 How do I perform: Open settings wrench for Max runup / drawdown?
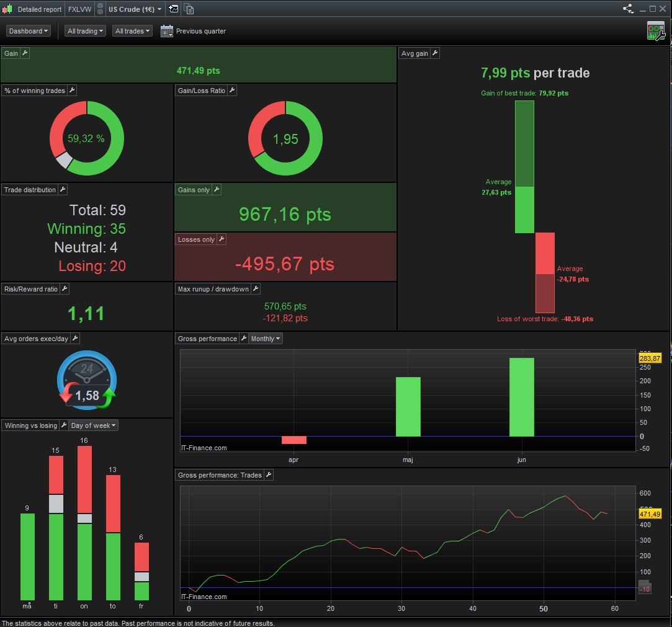[x=256, y=288]
